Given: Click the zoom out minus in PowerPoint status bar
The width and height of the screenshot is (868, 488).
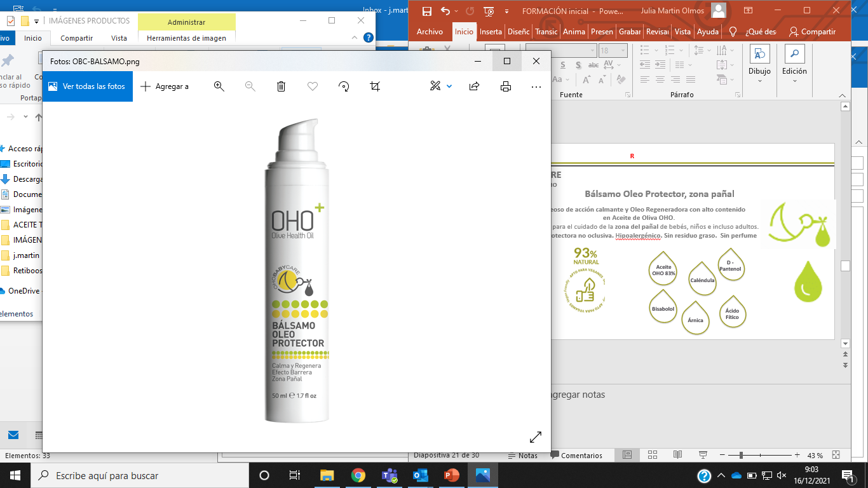Looking at the screenshot, I should pyautogui.click(x=723, y=455).
